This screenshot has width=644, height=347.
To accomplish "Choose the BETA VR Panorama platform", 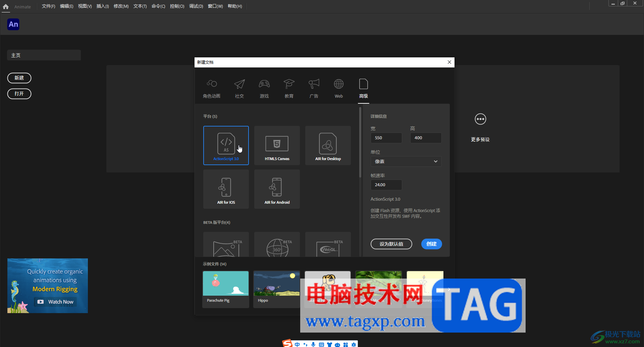I will point(226,244).
